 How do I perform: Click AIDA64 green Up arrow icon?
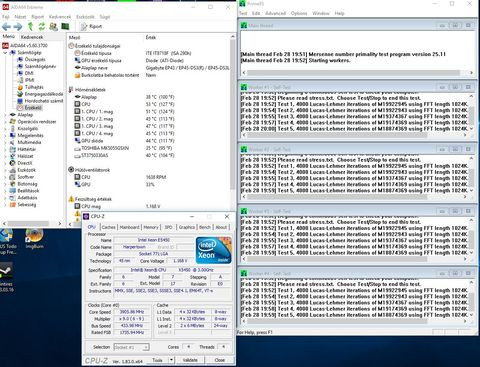coord(30,26)
